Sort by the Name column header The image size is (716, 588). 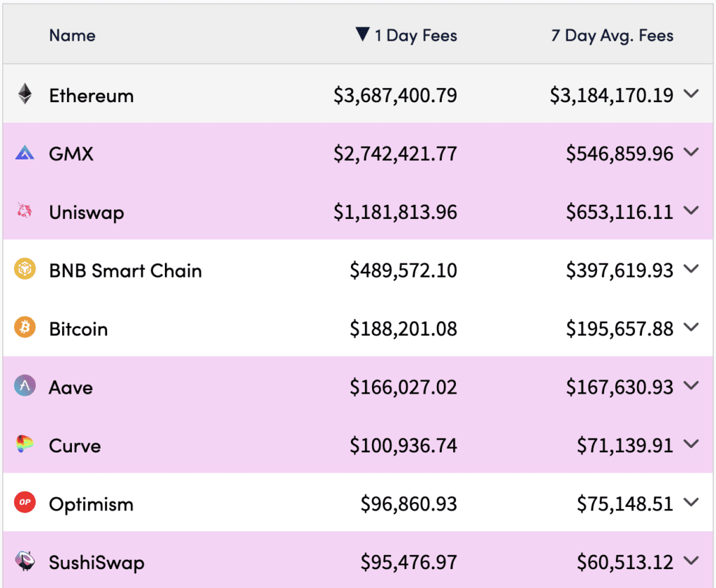pos(72,35)
